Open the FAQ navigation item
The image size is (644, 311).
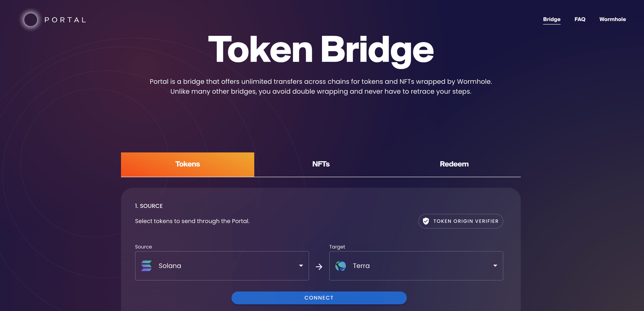coord(580,19)
